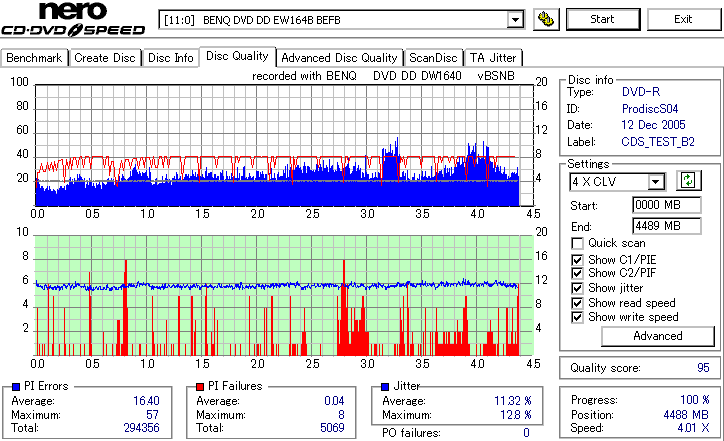Disable Show write speed checkbox
Image resolution: width=724 pixels, height=441 pixels.
coord(577,317)
